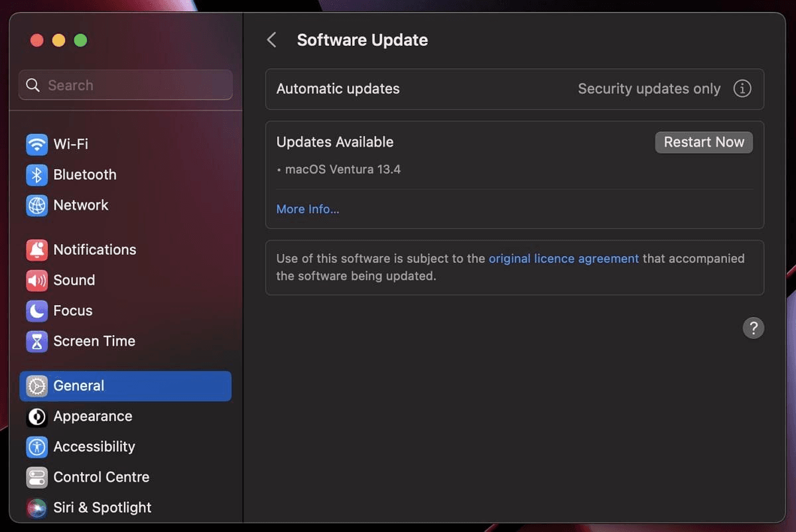Open the help question mark button

coord(753,328)
